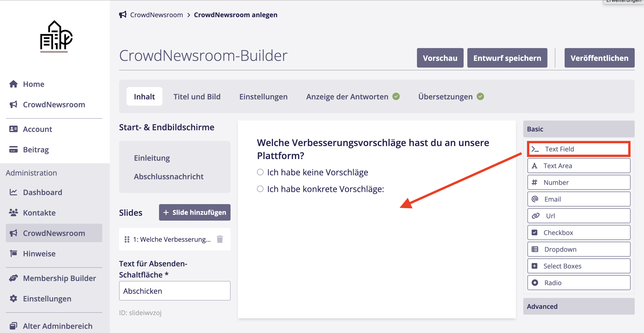Pick the Dropdown component in Basic panel
644x333 pixels.
[579, 249]
